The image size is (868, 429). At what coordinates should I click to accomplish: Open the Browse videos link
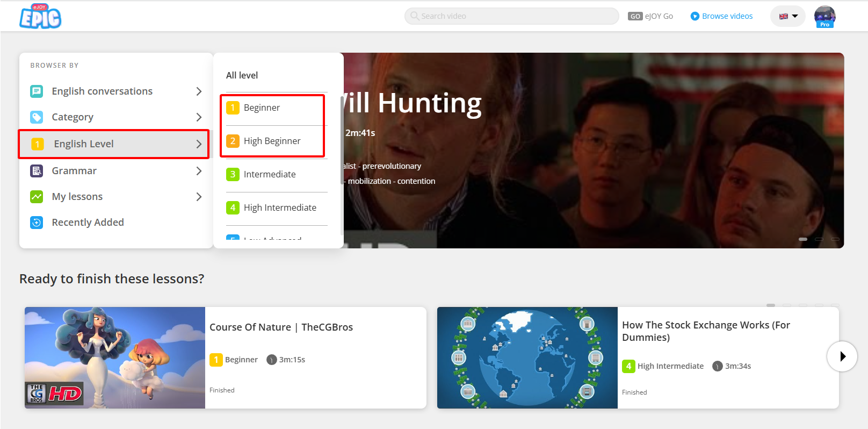click(721, 16)
